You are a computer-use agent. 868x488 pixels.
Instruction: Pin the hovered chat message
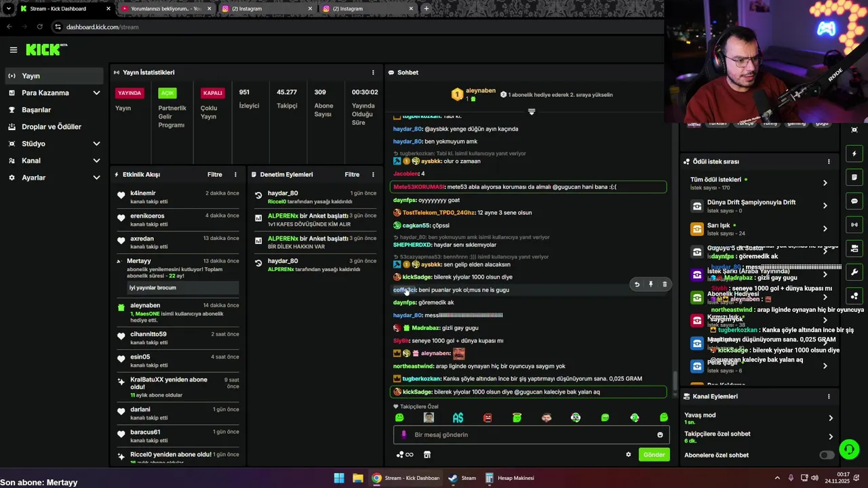pyautogui.click(x=650, y=285)
